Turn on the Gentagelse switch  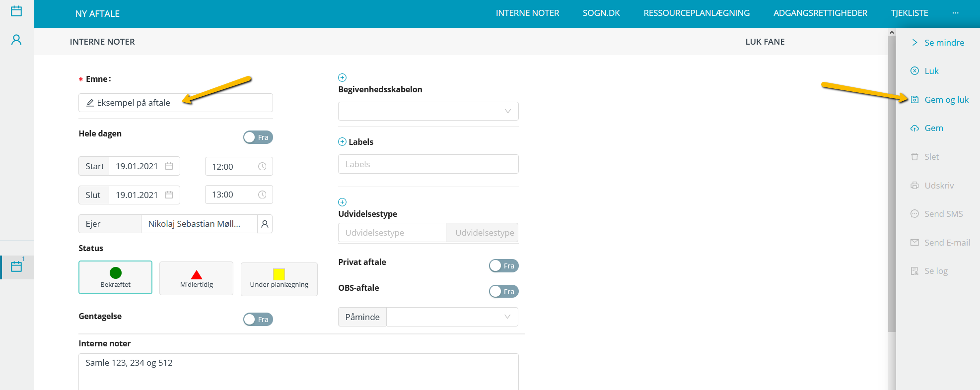pos(258,320)
